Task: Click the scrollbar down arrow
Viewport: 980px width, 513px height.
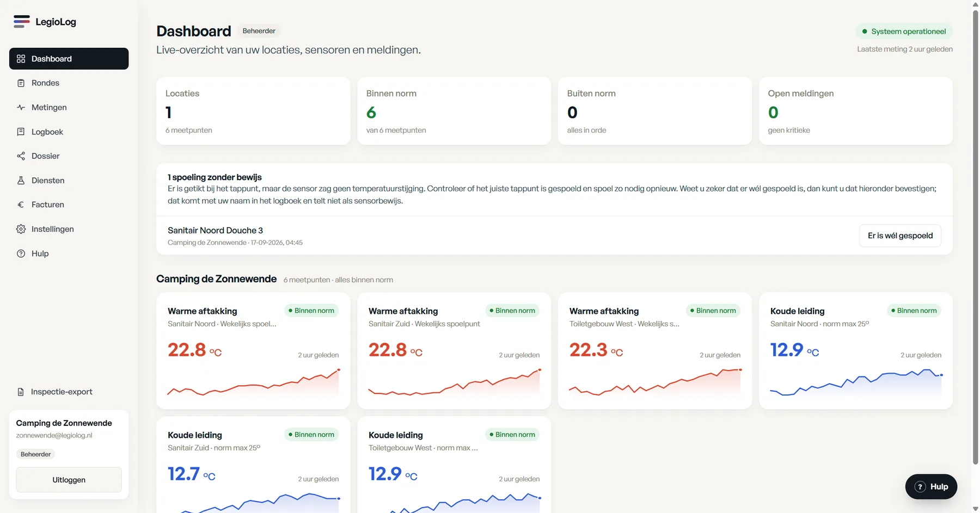Action: coord(975,509)
